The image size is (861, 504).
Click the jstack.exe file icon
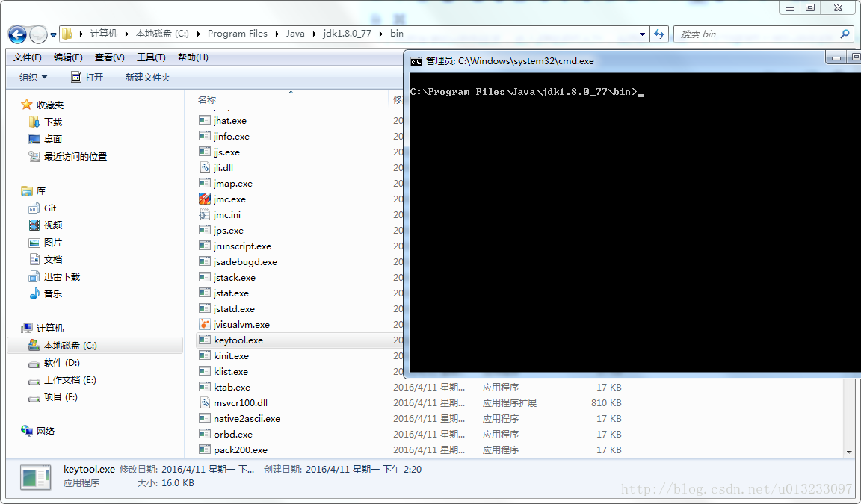(x=205, y=277)
